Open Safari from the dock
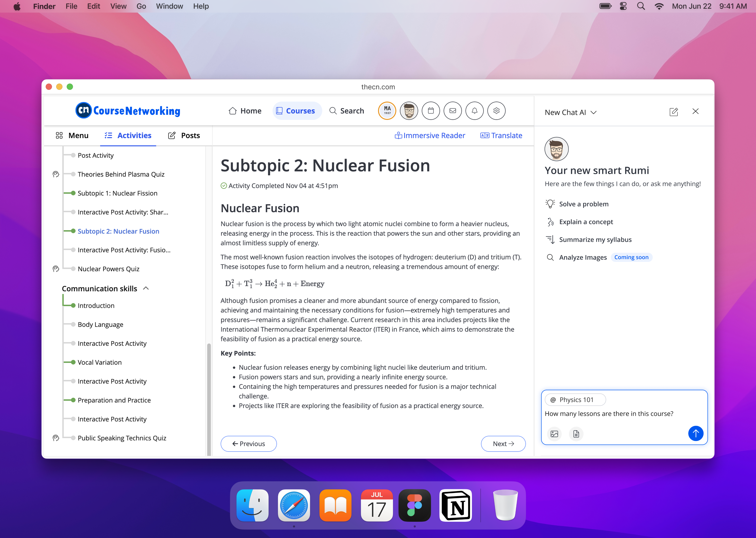The image size is (756, 538). pos(294,505)
